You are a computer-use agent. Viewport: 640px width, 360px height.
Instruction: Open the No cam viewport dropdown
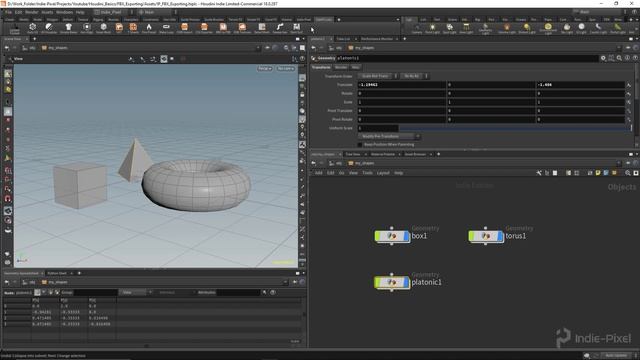coord(286,69)
